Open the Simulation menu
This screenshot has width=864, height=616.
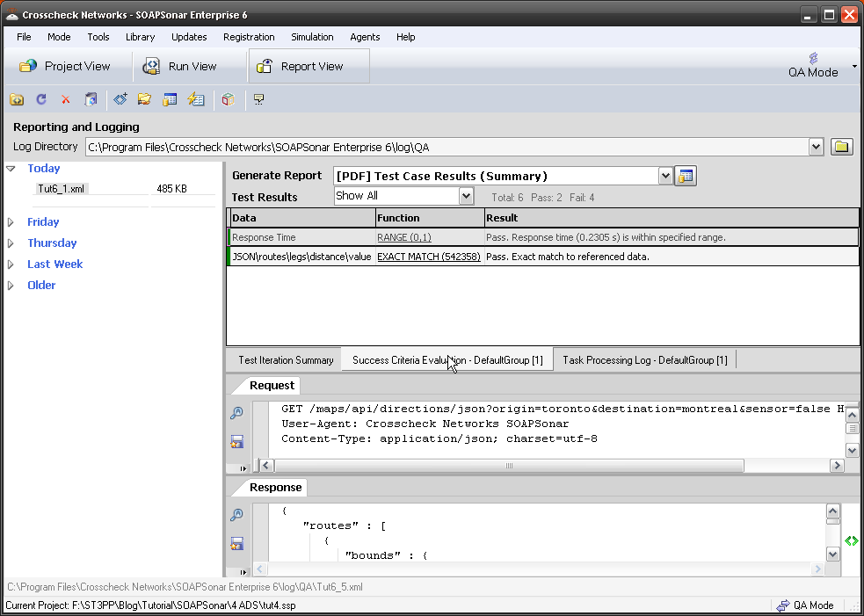pyautogui.click(x=312, y=37)
